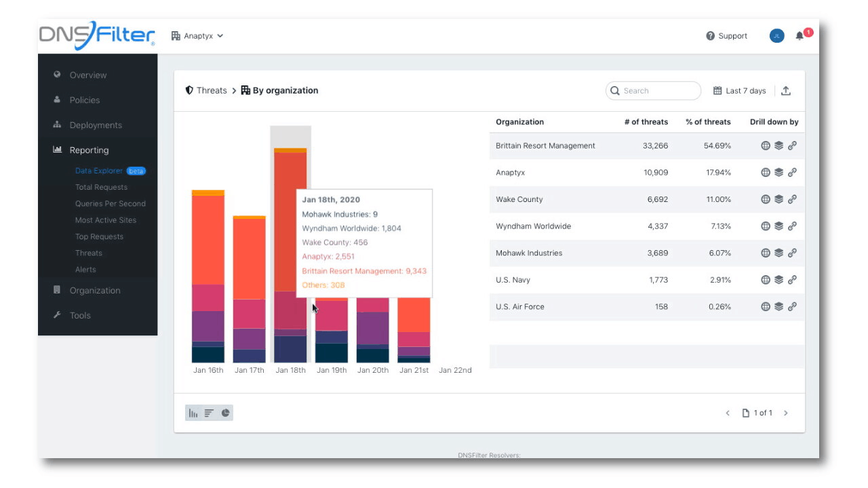Open the Anaptyx organization dropdown
The width and height of the screenshot is (868, 488).
click(197, 36)
